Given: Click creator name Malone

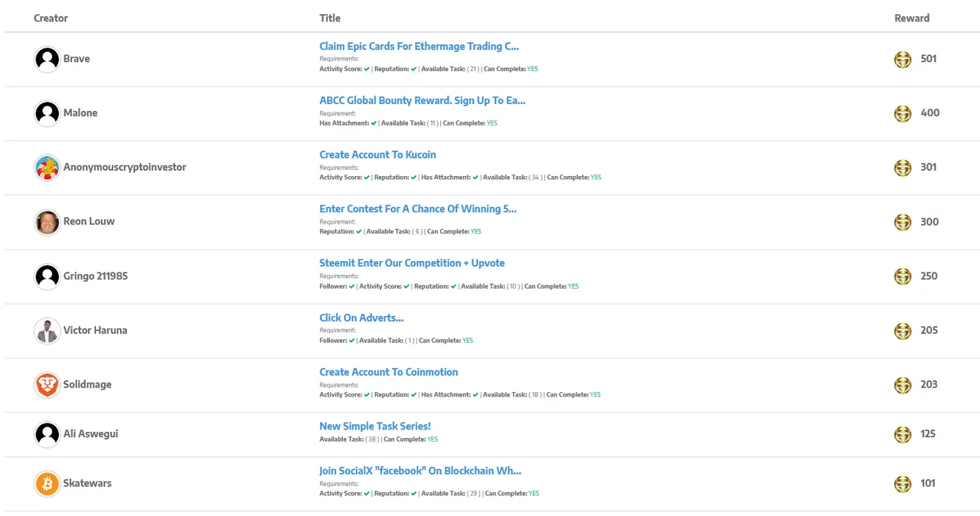Looking at the screenshot, I should 80,113.
